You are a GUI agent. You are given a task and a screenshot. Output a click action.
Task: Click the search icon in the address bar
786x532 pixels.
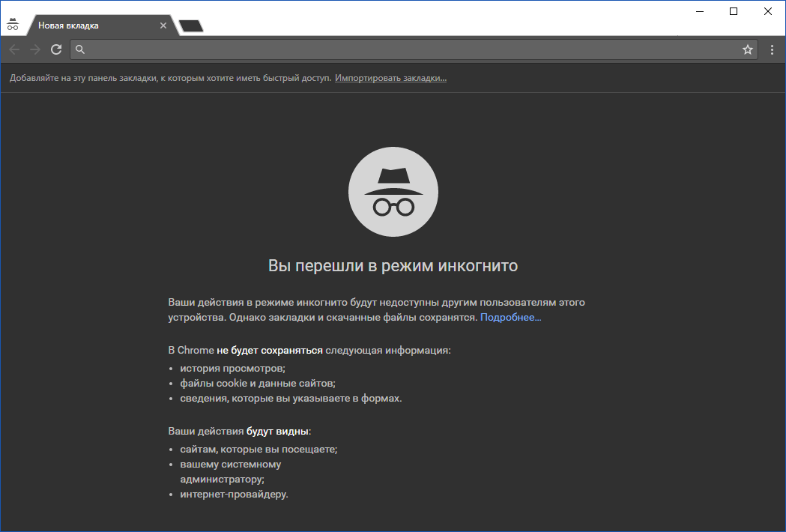coord(79,49)
